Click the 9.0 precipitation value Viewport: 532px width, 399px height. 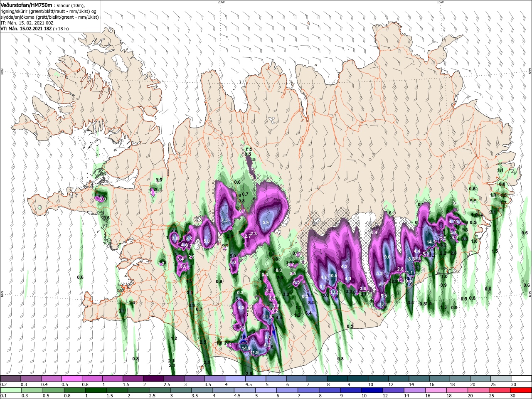(x=387, y=257)
